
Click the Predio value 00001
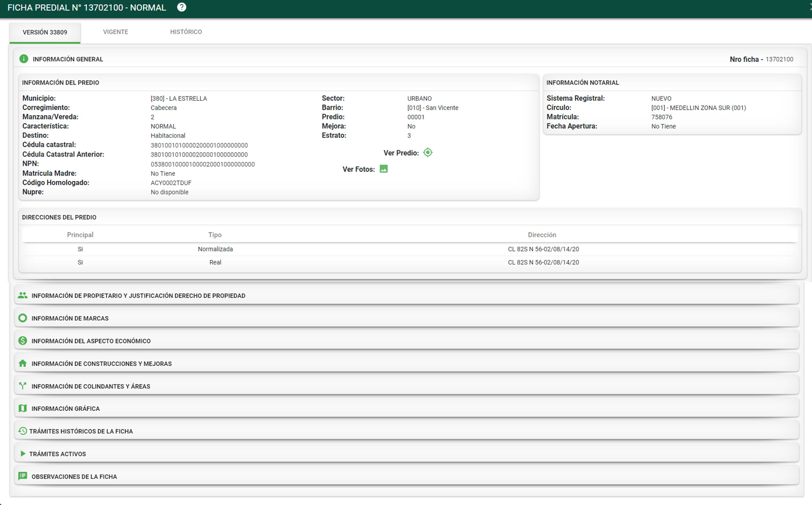click(416, 117)
